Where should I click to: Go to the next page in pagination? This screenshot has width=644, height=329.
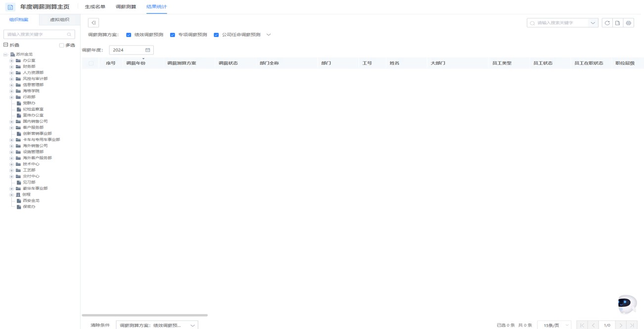(x=621, y=325)
